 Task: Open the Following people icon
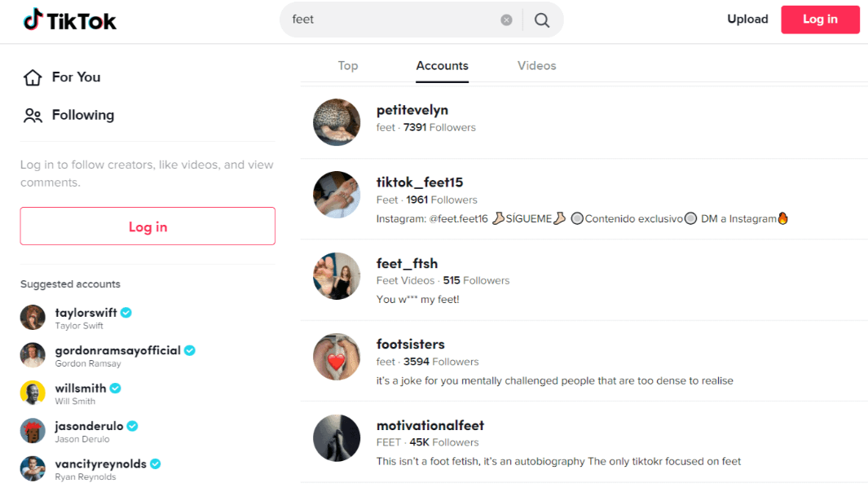[x=33, y=115]
